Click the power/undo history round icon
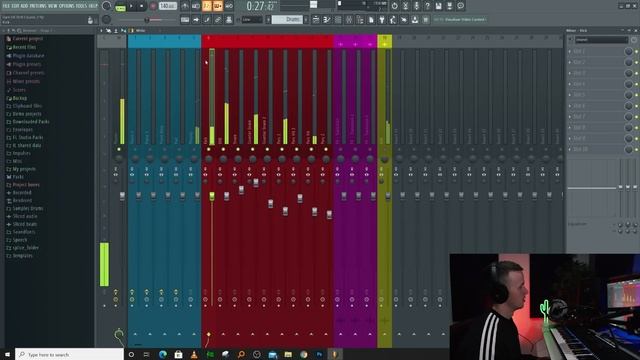 pyautogui.click(x=394, y=6)
